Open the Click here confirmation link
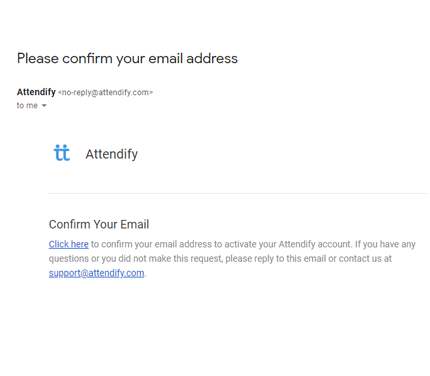 [69, 244]
